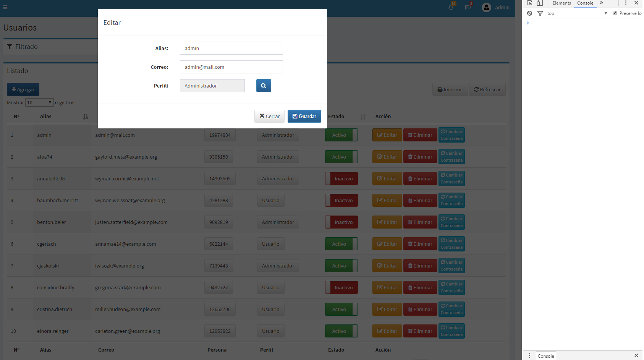Click the Perfil search magnifier in Editar modal
Viewport: 644px width, 360px height.
(x=264, y=86)
